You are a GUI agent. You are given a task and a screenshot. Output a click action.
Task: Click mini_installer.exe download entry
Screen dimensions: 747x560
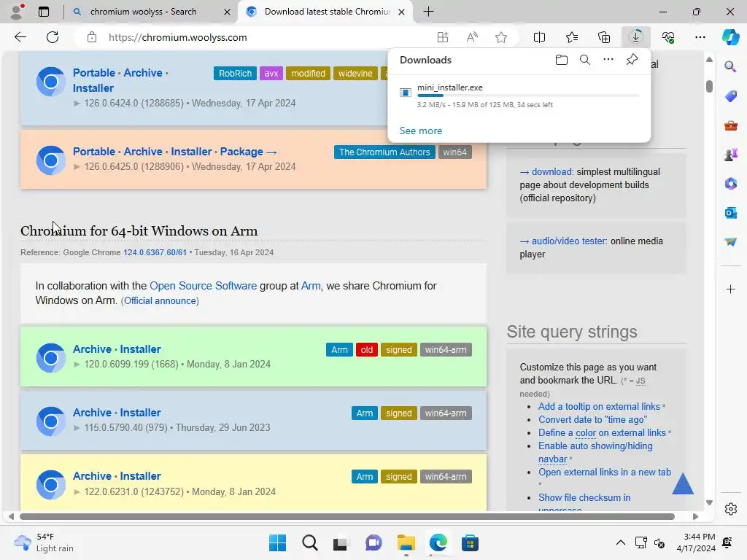(x=519, y=96)
